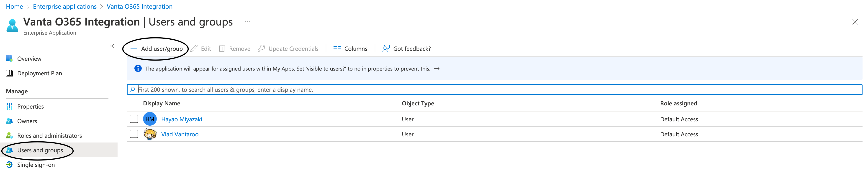
Task: Click Default Access for Vlad Vantaroo
Action: coord(679,134)
